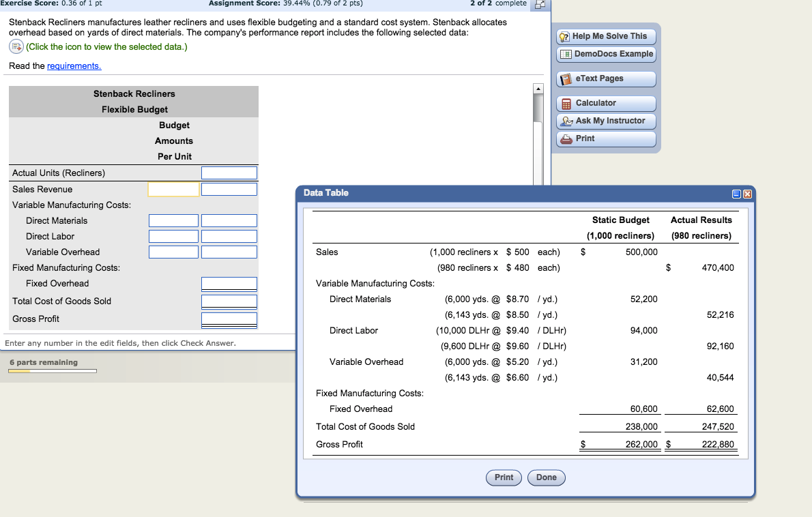
Task: Open the Calculator tool
Action: pyautogui.click(x=605, y=103)
